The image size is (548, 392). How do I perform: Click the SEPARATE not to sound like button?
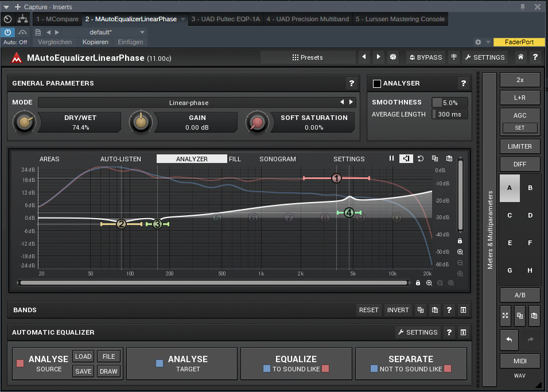(411, 363)
